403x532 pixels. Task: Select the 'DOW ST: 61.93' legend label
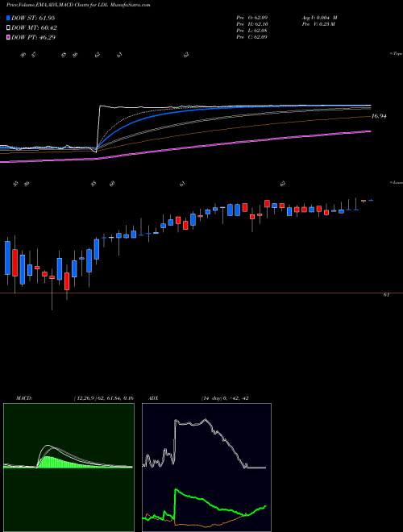pos(33,18)
